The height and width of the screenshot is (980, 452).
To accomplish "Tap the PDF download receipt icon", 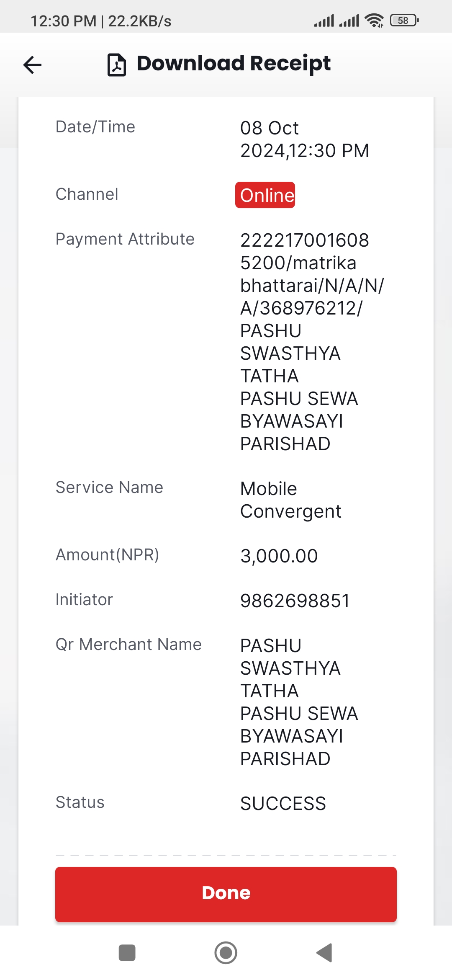I will coord(117,64).
